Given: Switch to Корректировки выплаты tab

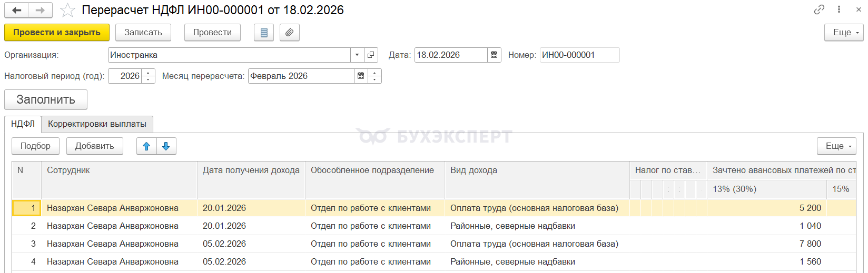Looking at the screenshot, I should [x=97, y=124].
